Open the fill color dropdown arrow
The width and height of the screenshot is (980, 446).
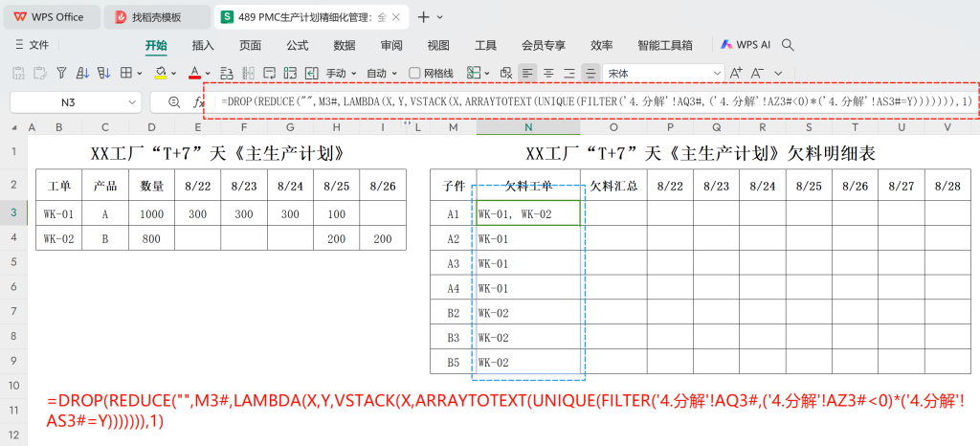[174, 73]
